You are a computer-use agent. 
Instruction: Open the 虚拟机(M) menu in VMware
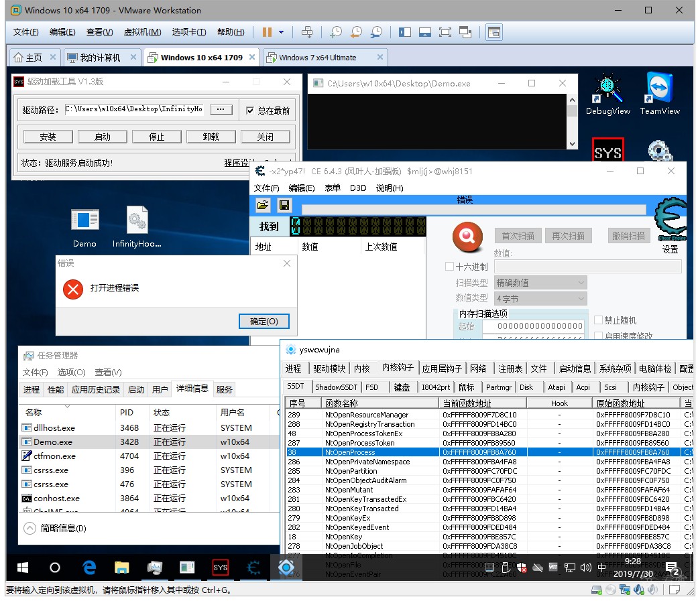click(142, 32)
